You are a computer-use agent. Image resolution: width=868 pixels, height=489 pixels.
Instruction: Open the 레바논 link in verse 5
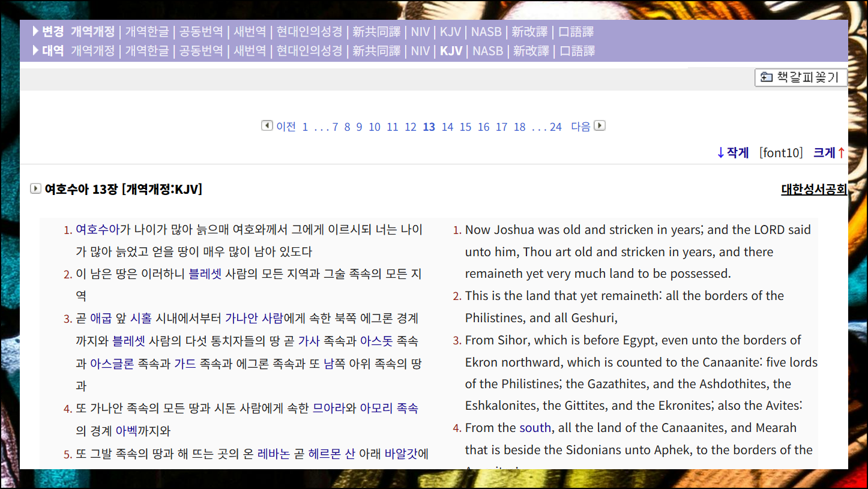(x=274, y=454)
